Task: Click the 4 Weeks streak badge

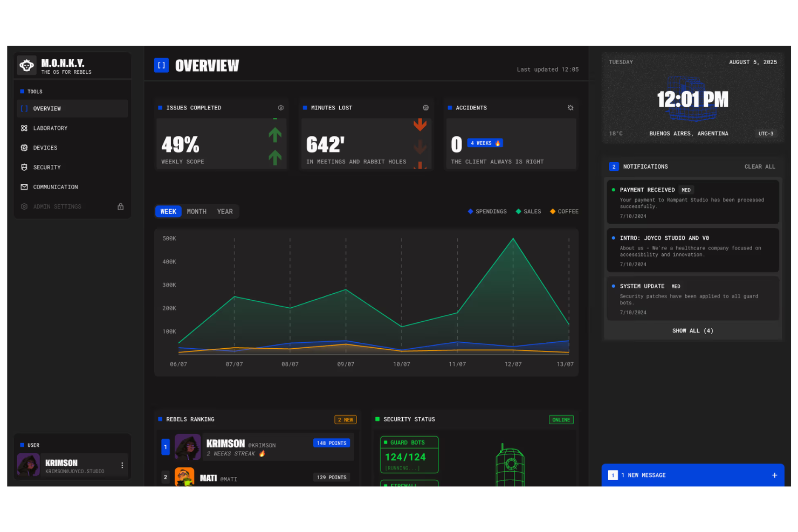Action: (x=485, y=143)
